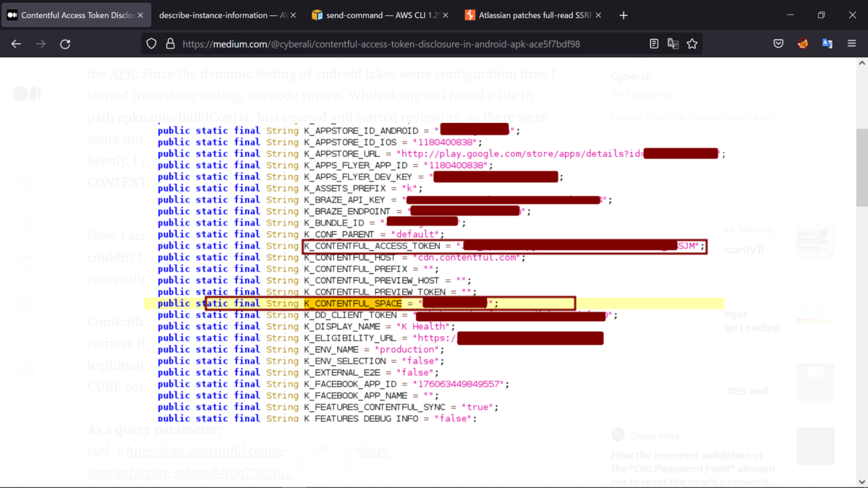Open the tracking protection shield icon
This screenshot has width=868, height=488.
point(151,43)
